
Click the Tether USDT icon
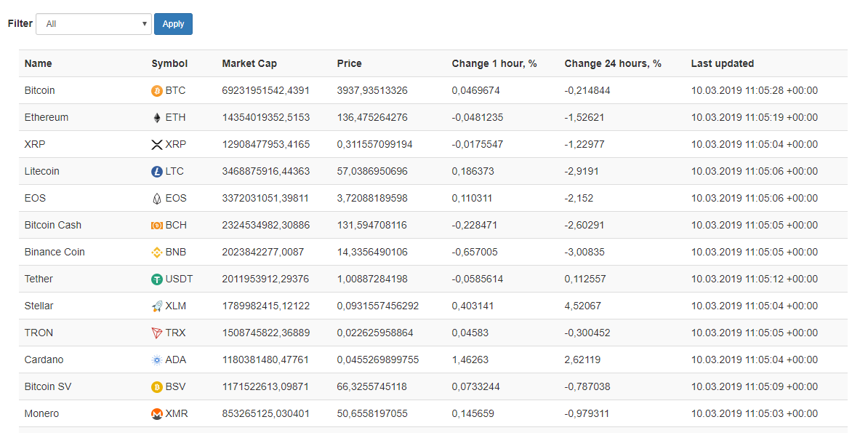pos(157,279)
